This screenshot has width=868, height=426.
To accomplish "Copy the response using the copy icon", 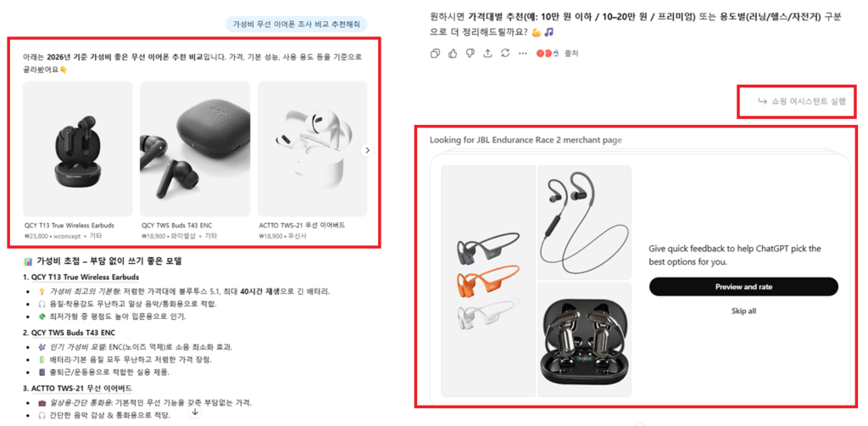I will point(435,53).
